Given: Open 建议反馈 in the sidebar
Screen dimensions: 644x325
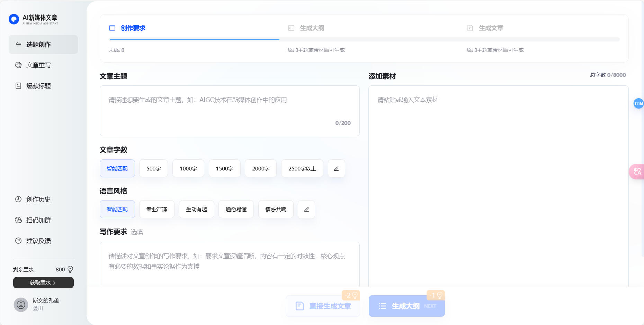Looking at the screenshot, I should (38, 241).
